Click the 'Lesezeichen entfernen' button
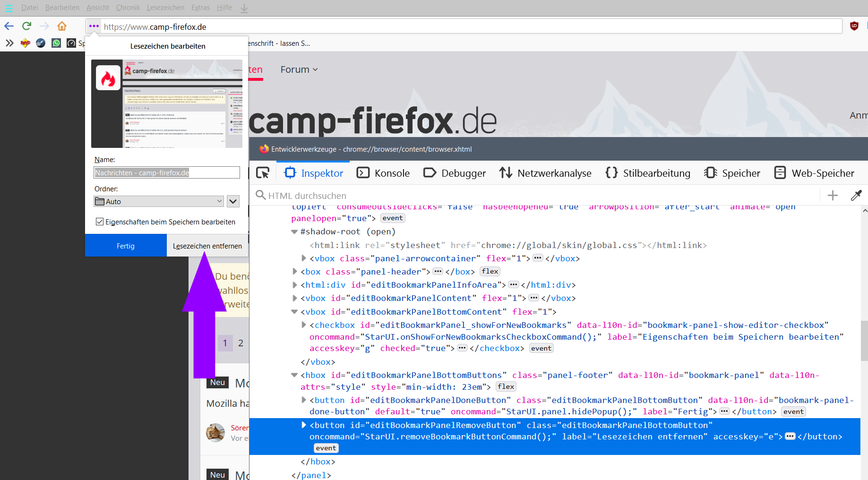This screenshot has width=868, height=480. click(x=207, y=246)
